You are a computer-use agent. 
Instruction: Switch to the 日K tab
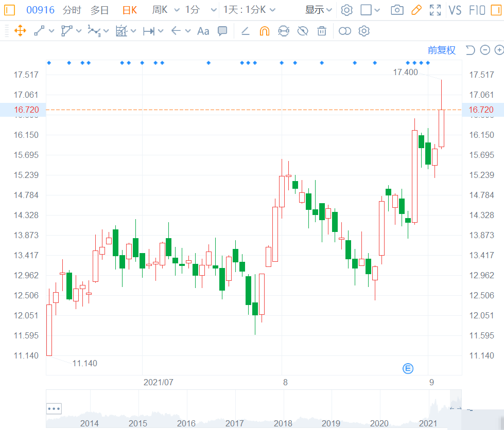pos(130,10)
